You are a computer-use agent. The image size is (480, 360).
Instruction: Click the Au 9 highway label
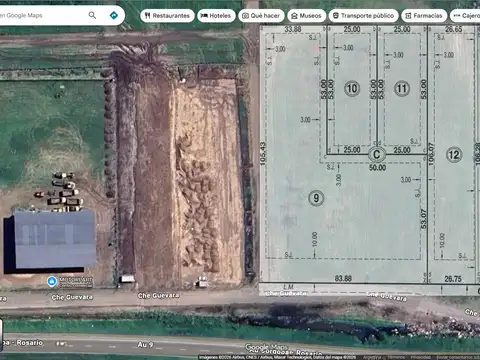pyautogui.click(x=145, y=345)
